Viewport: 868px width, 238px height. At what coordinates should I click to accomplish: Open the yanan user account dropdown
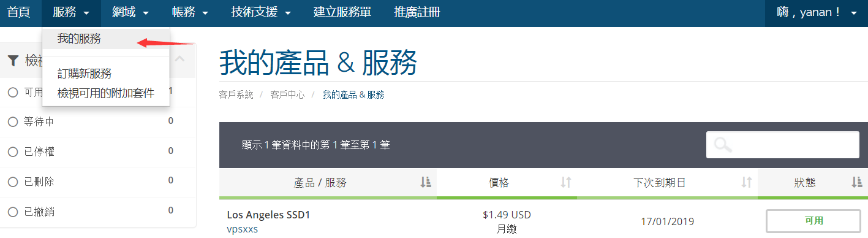coord(817,12)
